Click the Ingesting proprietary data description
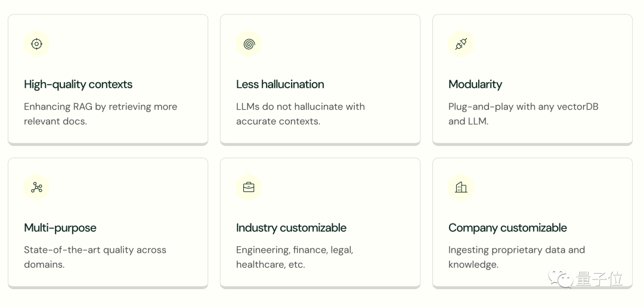 [516, 258]
